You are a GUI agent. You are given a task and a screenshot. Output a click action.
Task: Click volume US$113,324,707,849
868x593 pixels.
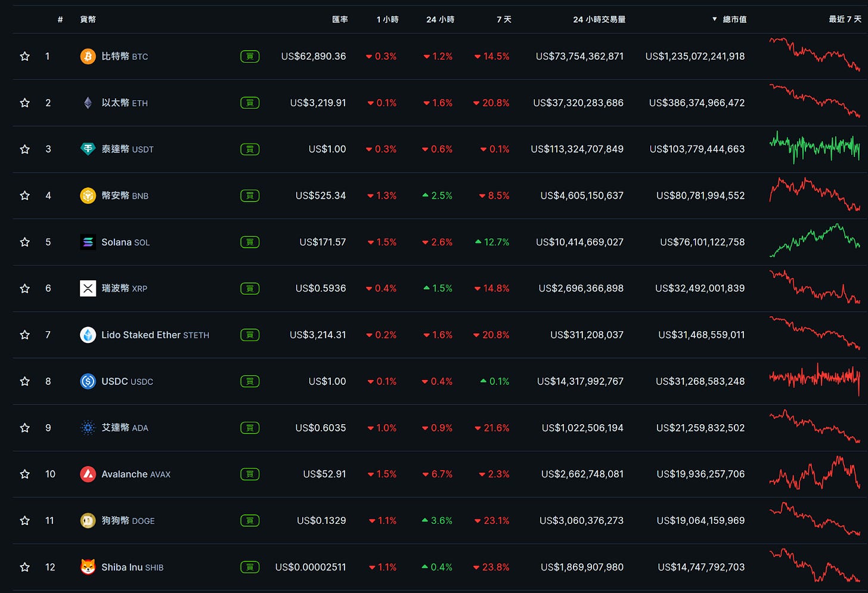(x=577, y=149)
